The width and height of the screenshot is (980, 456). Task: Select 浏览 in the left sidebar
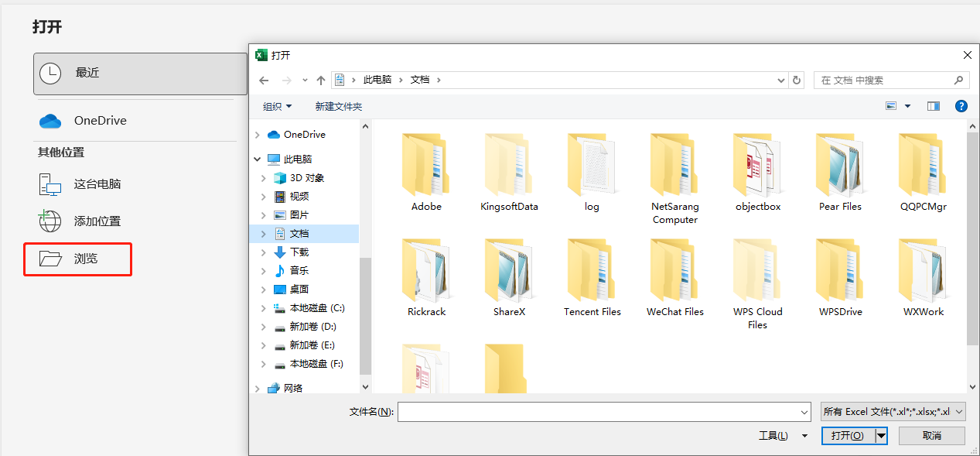(x=77, y=259)
